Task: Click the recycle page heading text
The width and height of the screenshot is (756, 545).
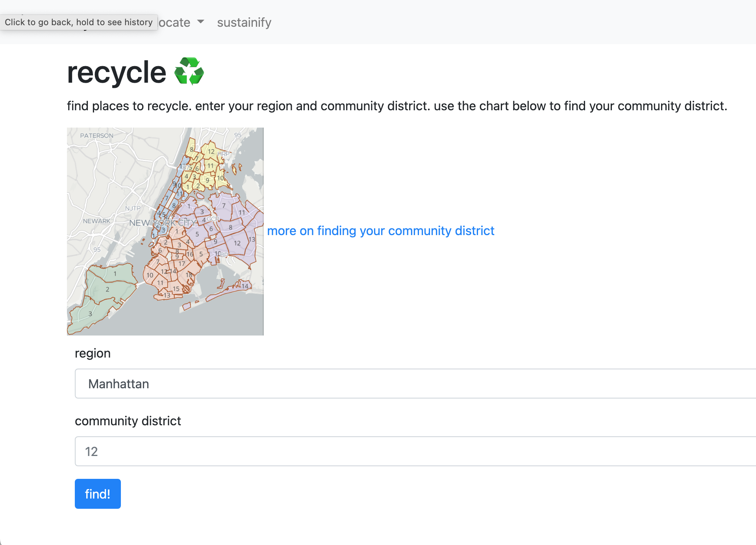Action: point(117,72)
